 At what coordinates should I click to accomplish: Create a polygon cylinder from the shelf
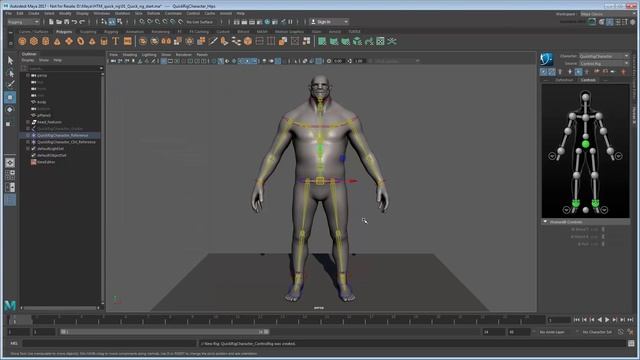pos(45,41)
